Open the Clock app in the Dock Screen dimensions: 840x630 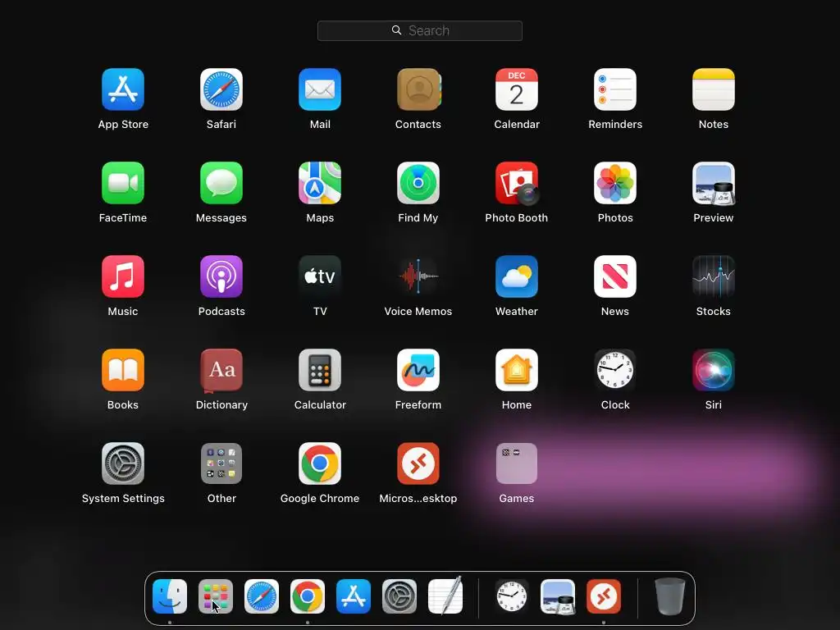[x=512, y=596]
